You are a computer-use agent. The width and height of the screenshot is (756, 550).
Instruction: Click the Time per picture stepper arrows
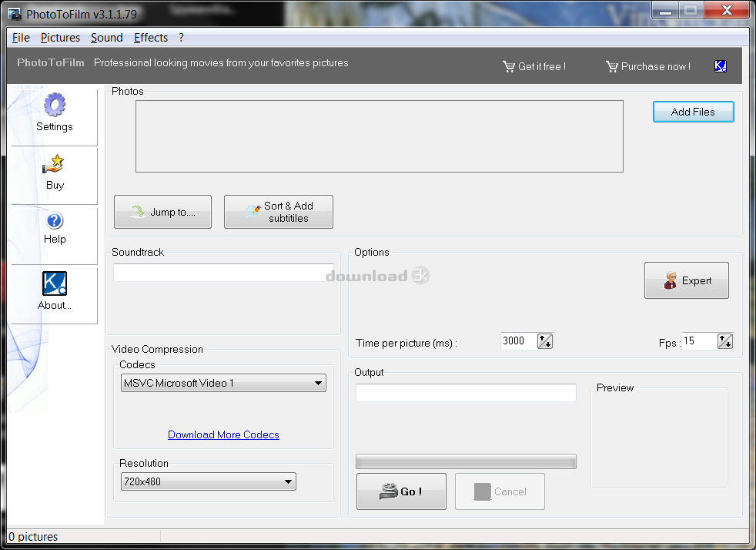coord(545,341)
